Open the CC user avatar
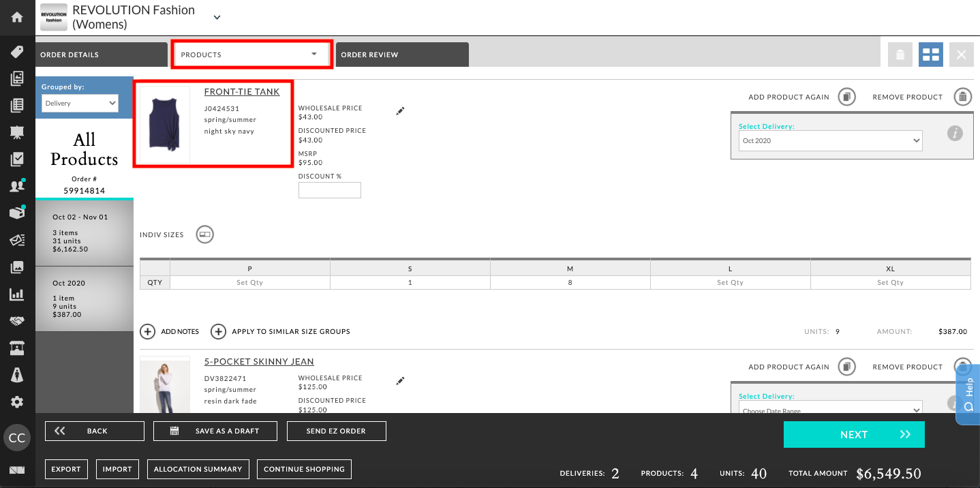The height and width of the screenshot is (488, 980). [x=17, y=438]
